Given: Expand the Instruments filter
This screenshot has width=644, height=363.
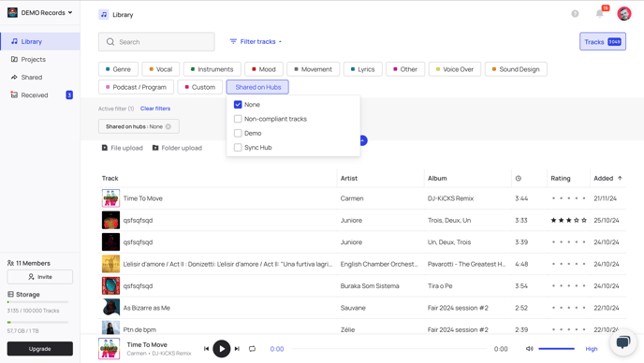Looking at the screenshot, I should (x=212, y=69).
